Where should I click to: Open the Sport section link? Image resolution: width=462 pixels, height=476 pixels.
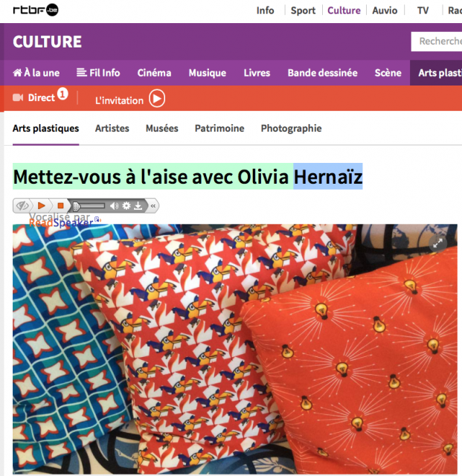click(303, 10)
